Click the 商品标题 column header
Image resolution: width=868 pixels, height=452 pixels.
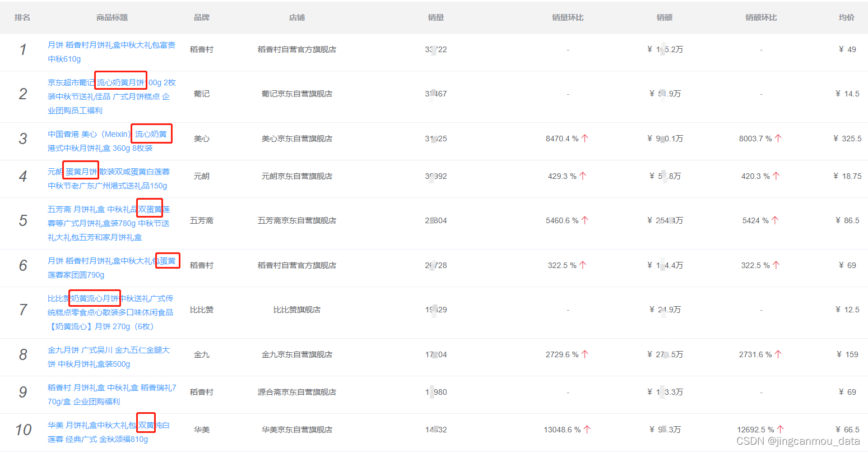coord(112,17)
